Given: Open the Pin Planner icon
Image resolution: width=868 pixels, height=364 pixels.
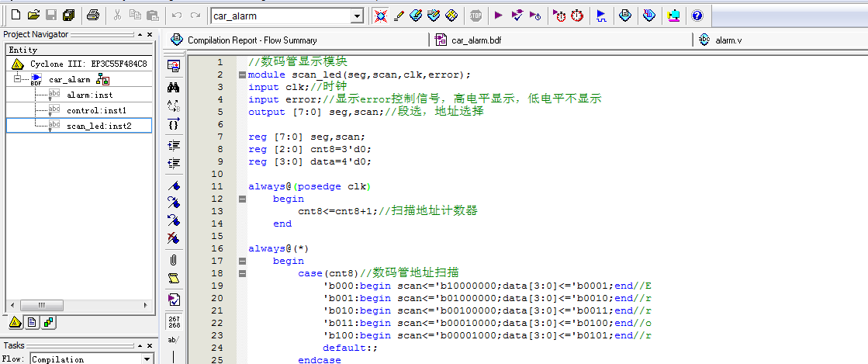Looking at the screenshot, I should (x=434, y=16).
